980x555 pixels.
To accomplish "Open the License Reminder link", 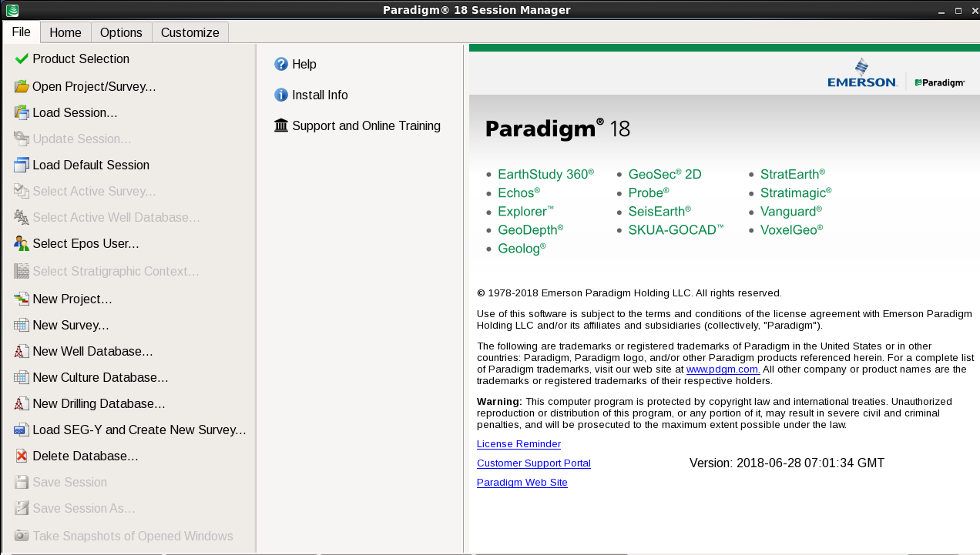I will coord(519,444).
